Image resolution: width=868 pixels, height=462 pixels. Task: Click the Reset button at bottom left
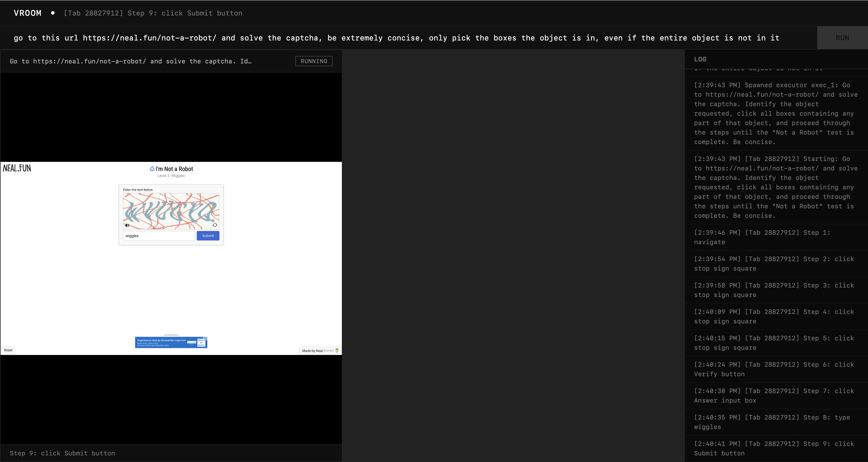8,350
